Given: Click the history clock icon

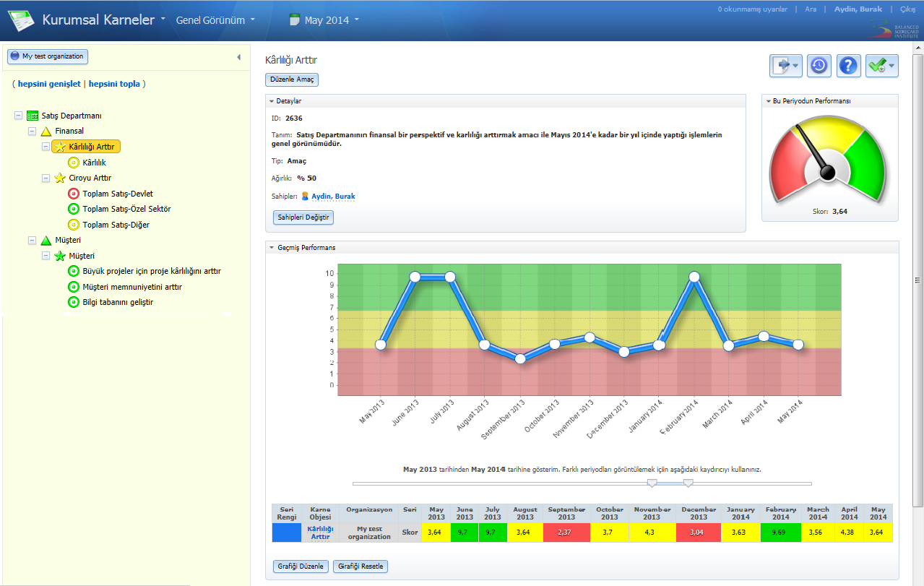Looking at the screenshot, I should tap(819, 66).
